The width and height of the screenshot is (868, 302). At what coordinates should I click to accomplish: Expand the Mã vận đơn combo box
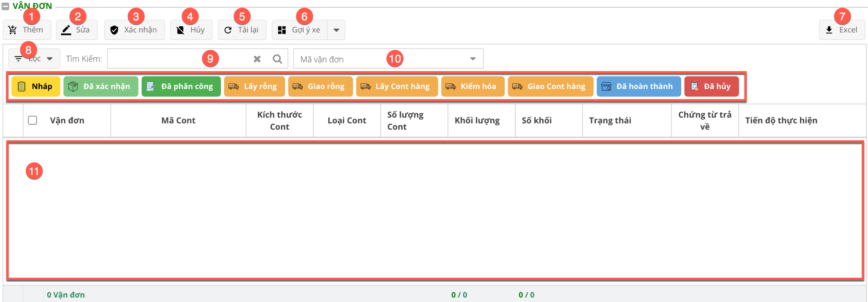click(x=472, y=59)
